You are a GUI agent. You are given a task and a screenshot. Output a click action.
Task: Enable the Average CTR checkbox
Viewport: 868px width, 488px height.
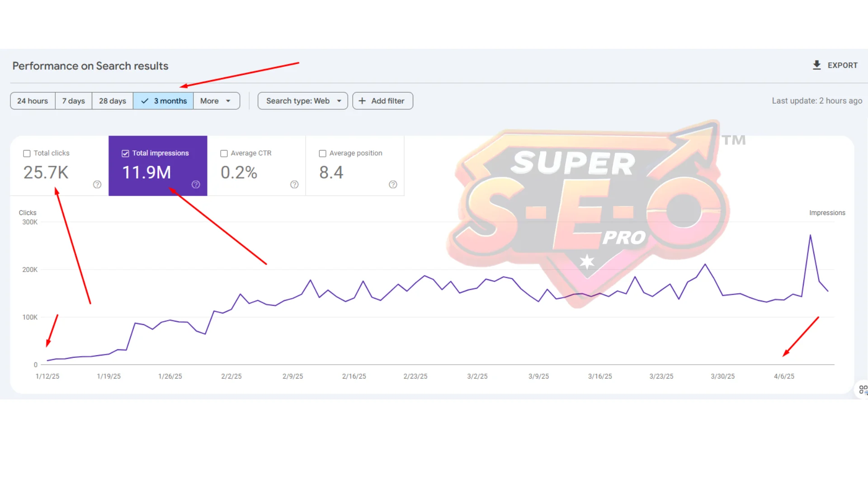pyautogui.click(x=224, y=154)
